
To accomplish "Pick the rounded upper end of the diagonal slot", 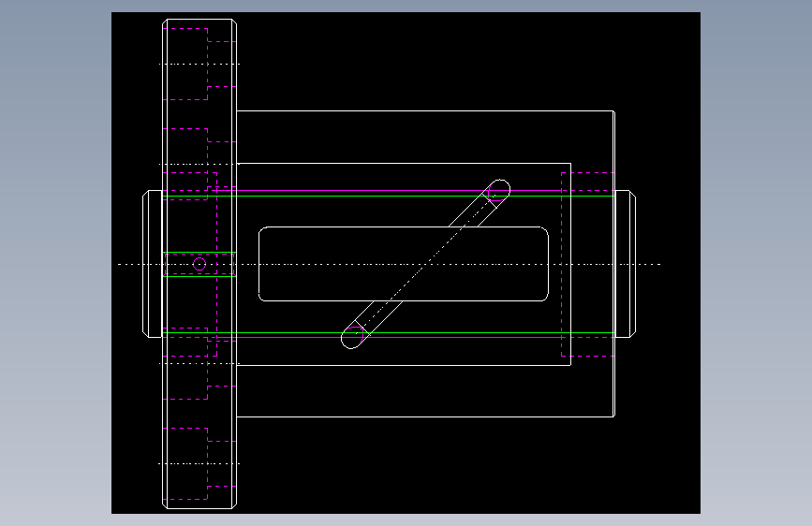I will coord(499,189).
